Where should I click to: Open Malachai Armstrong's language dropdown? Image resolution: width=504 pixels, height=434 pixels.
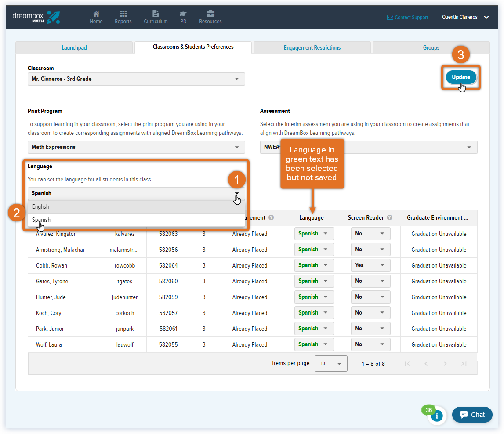click(x=314, y=250)
